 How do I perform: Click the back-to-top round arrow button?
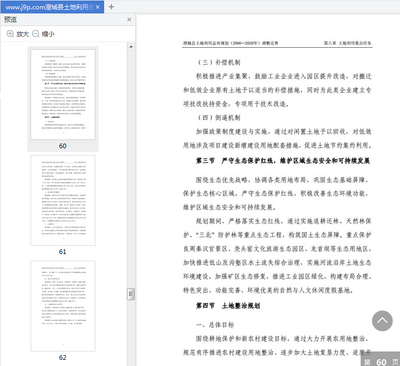(382, 321)
